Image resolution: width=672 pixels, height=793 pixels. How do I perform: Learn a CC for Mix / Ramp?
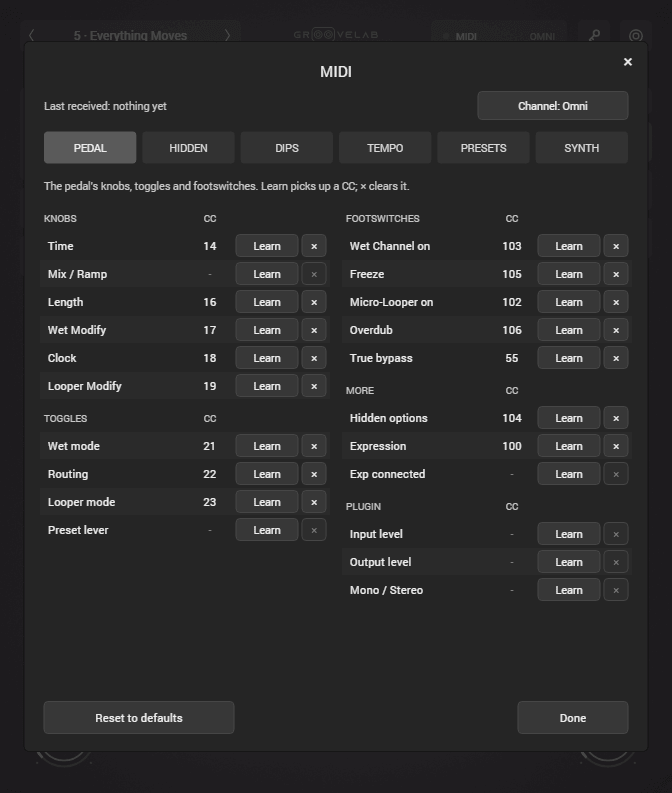pos(267,274)
